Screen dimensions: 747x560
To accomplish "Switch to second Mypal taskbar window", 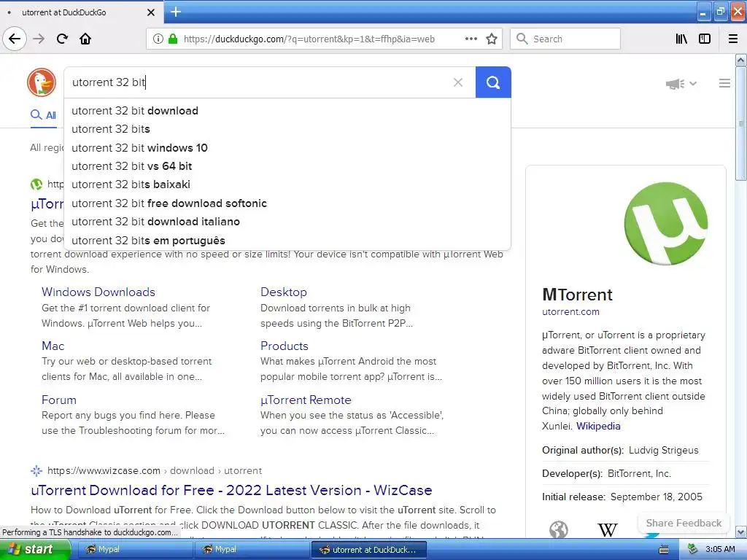I will tap(251, 550).
